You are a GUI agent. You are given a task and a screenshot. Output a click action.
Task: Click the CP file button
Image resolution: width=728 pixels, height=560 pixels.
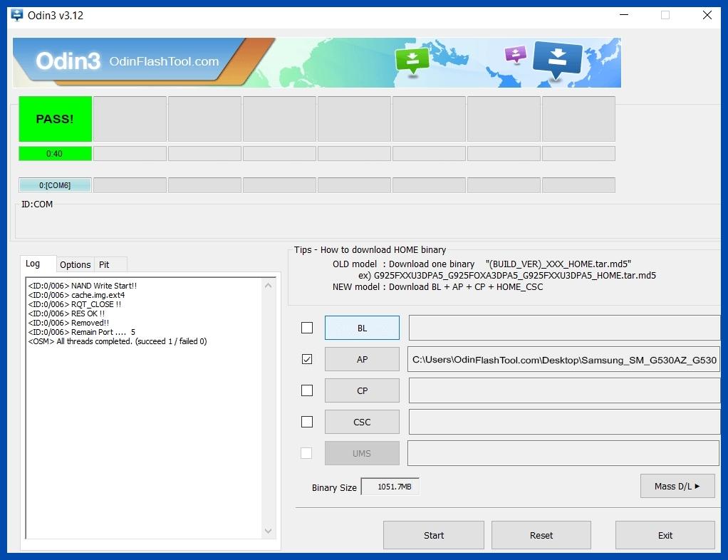pos(362,390)
